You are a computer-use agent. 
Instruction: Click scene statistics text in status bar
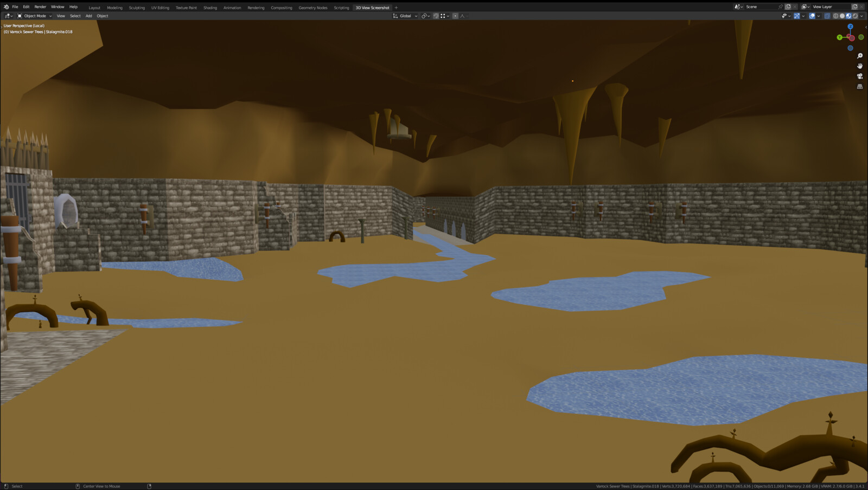click(730, 486)
